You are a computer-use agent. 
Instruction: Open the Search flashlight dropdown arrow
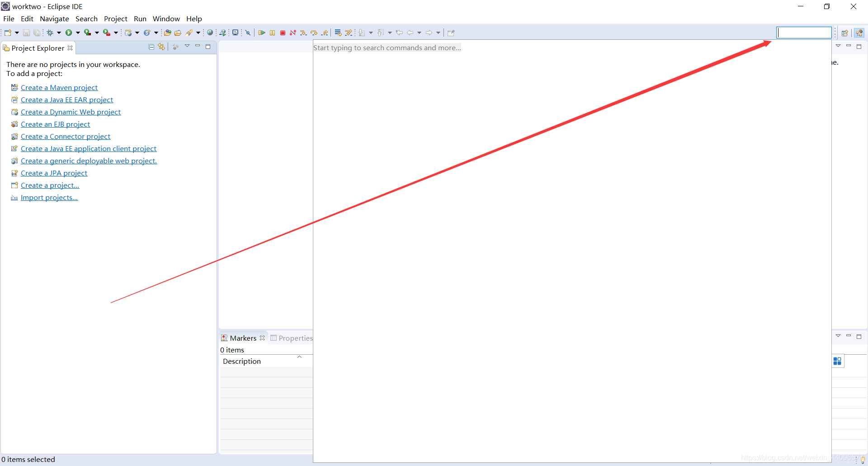tap(198, 33)
